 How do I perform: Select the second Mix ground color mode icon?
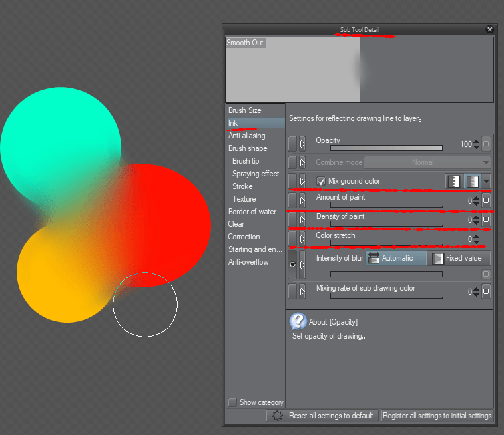coord(472,181)
